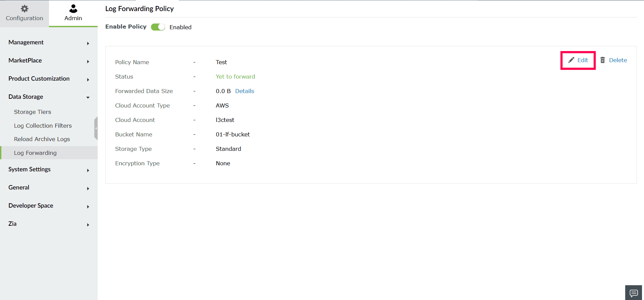Click the 'l3ctest' cloud account value
Screen dimensions: 644x300
click(225, 120)
